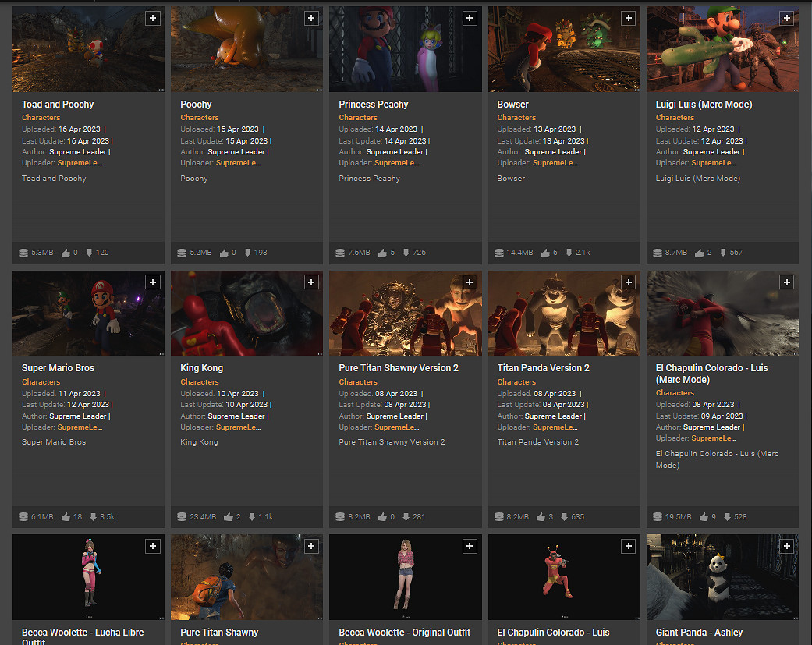Open the Poochy mod title link

196,105
